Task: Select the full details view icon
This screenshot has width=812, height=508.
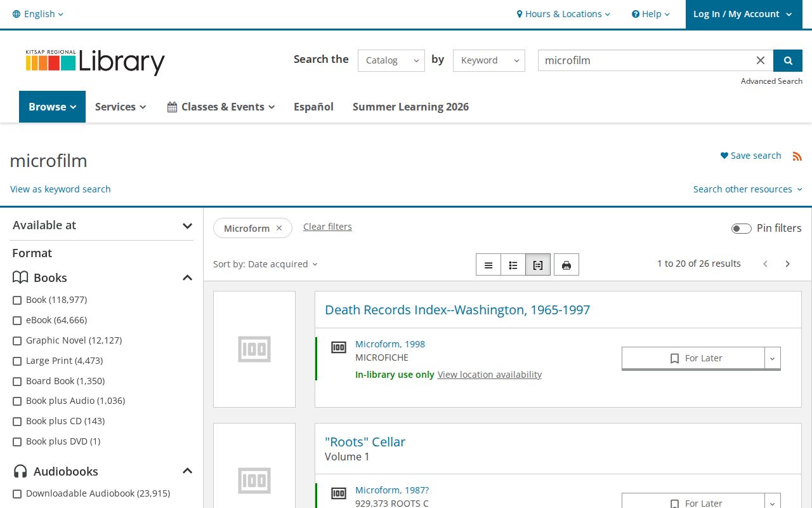Action: click(x=538, y=265)
